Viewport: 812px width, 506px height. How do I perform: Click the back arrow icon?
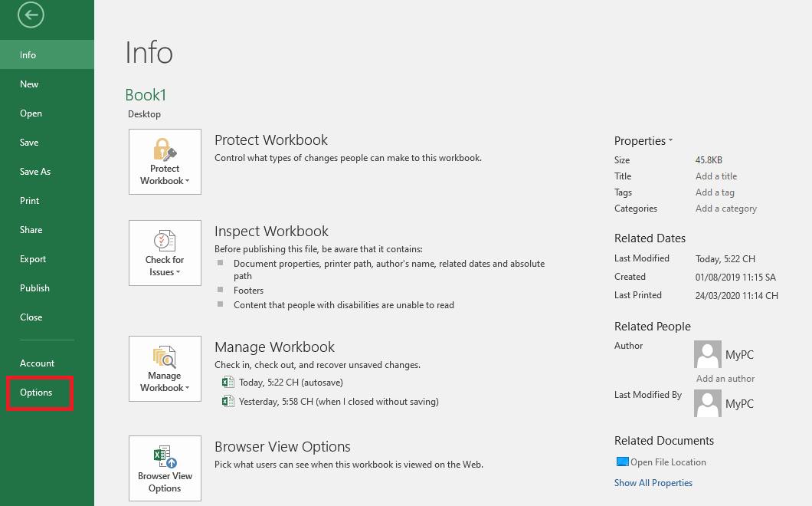click(31, 15)
